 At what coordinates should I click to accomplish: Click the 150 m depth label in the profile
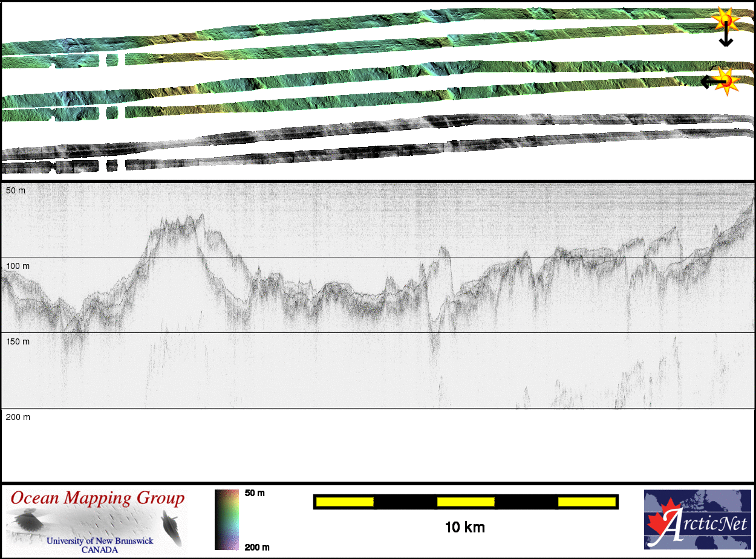point(18,341)
